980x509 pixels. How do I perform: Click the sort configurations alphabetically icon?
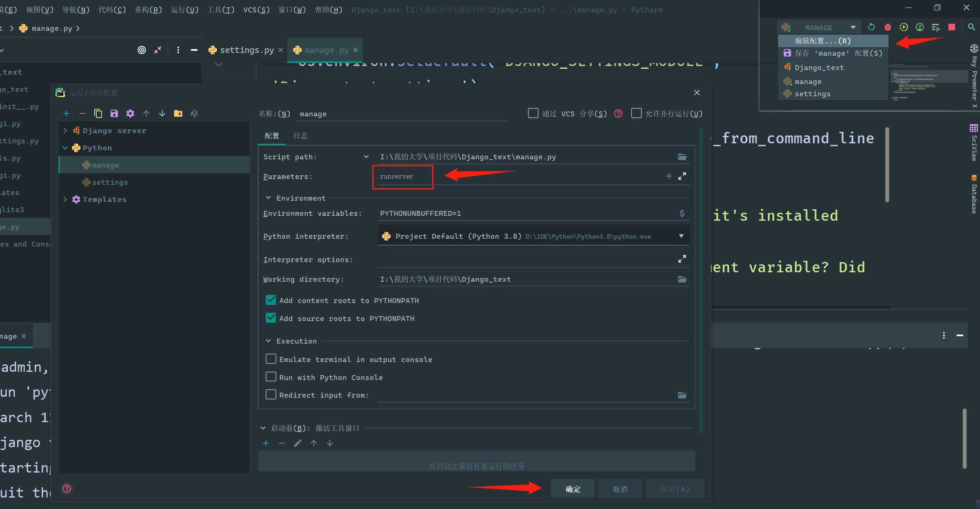(194, 113)
